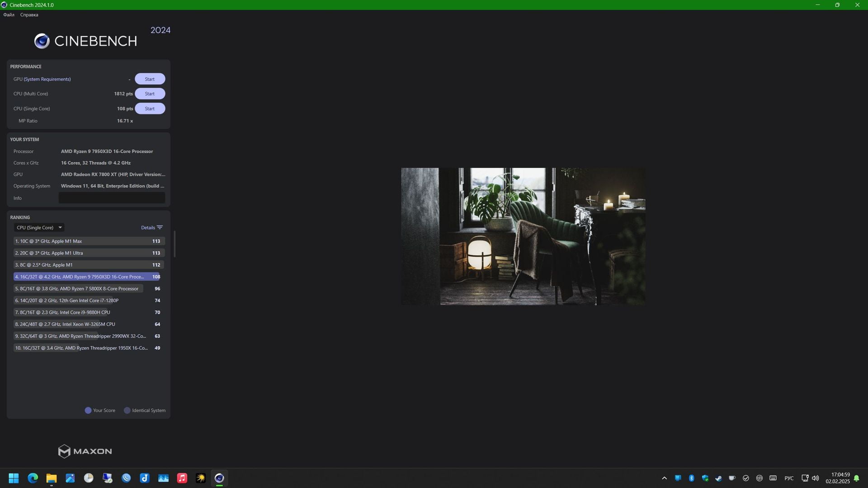
Task: Start the CPU (Multi Core) benchmark
Action: click(150, 94)
